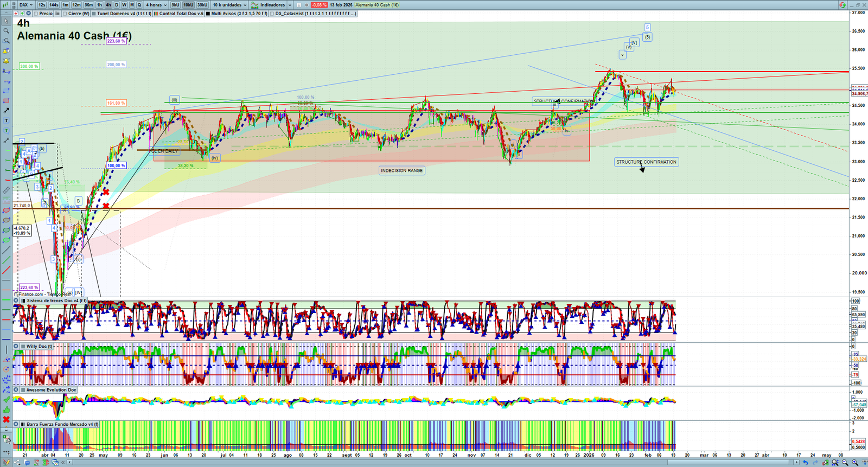Click the Awesome Evolution Doc color square
868x467 pixels.
[x=23, y=389]
